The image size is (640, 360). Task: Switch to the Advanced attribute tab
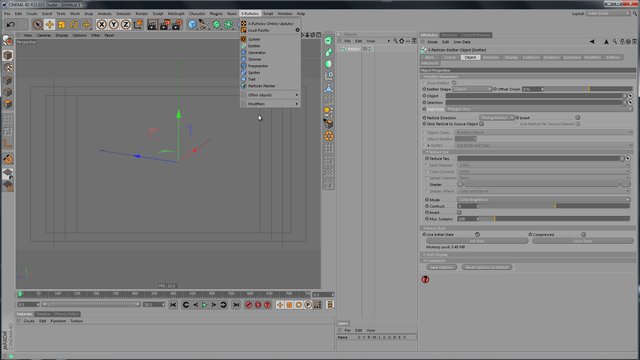(x=430, y=63)
